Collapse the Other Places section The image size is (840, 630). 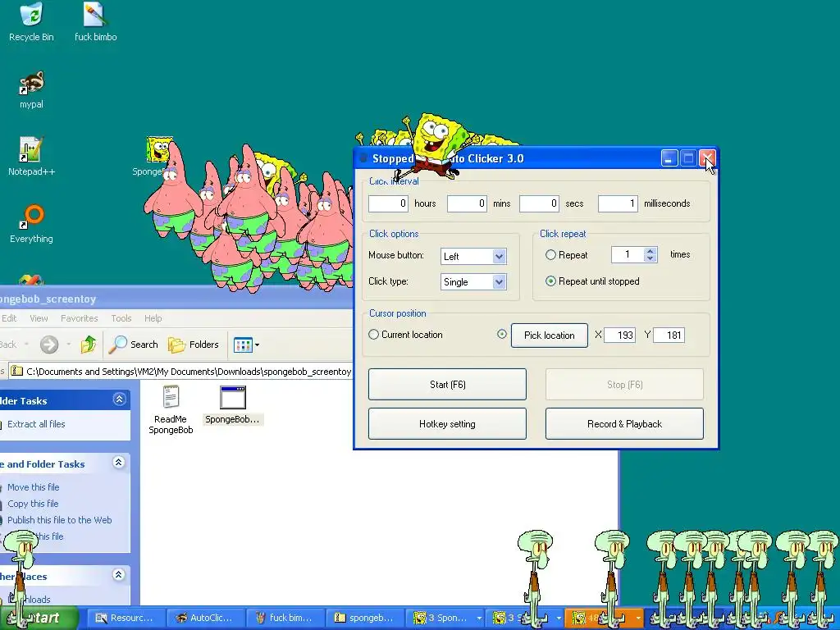point(119,575)
